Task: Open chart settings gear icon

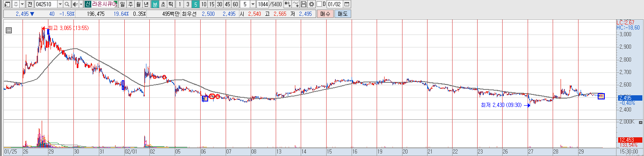Action: point(311,4)
